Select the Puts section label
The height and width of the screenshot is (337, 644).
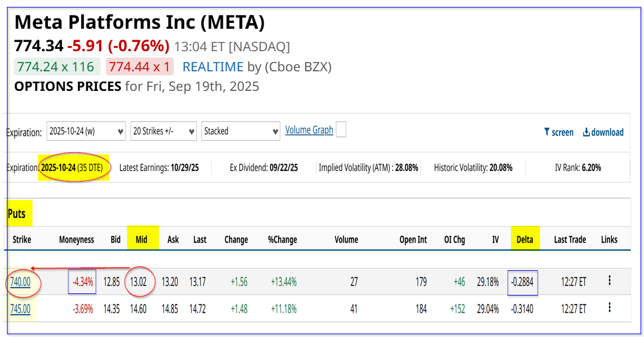click(17, 214)
